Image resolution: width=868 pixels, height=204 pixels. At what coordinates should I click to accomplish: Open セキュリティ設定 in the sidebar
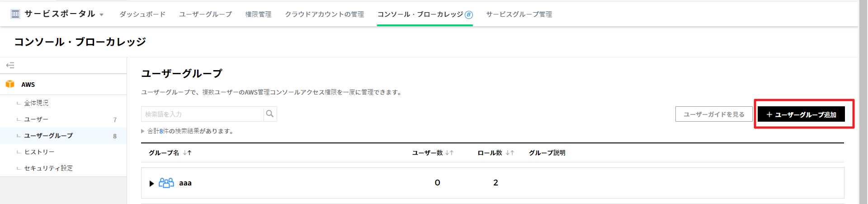tap(48, 168)
